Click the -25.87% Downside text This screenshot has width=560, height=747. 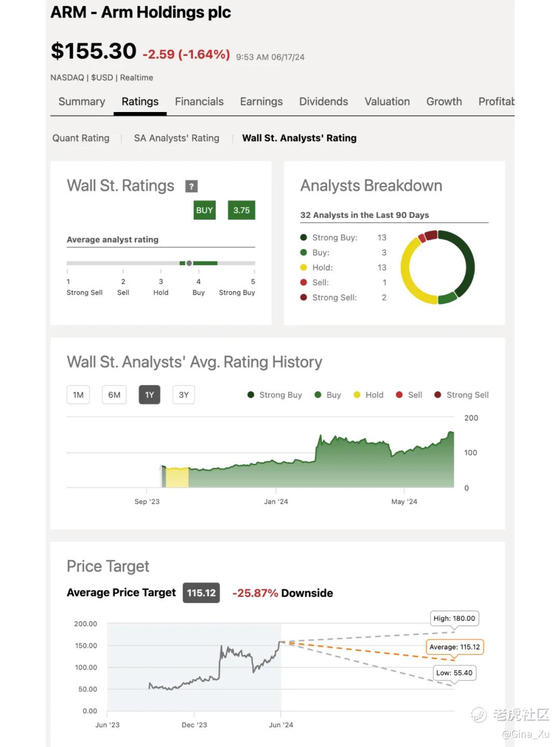283,593
